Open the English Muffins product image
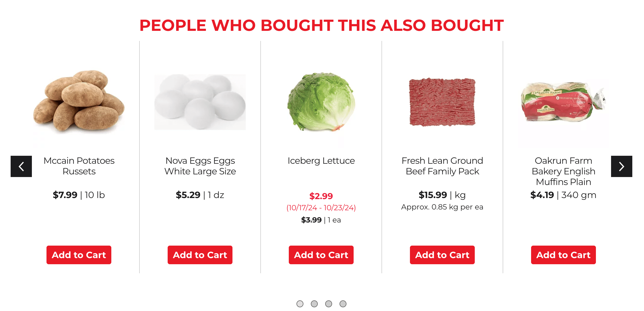Viewport: 644px width, 311px height. tap(563, 103)
